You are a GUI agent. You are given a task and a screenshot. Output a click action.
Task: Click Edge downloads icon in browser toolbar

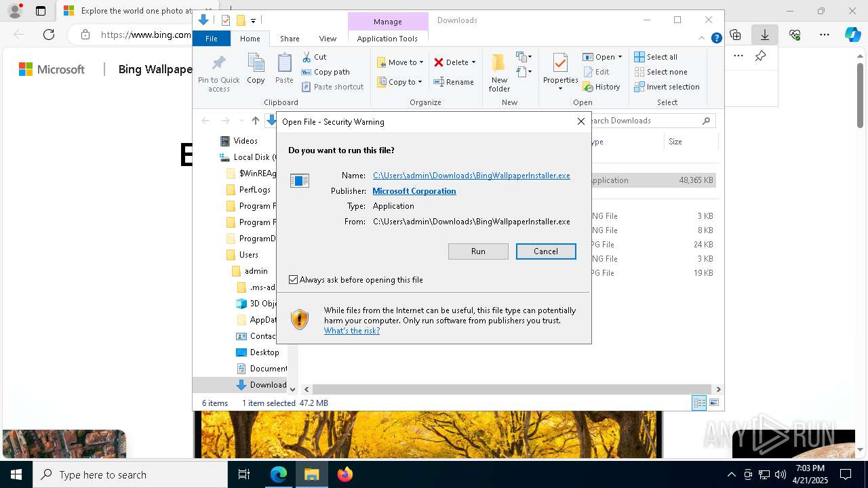pyautogui.click(x=764, y=35)
